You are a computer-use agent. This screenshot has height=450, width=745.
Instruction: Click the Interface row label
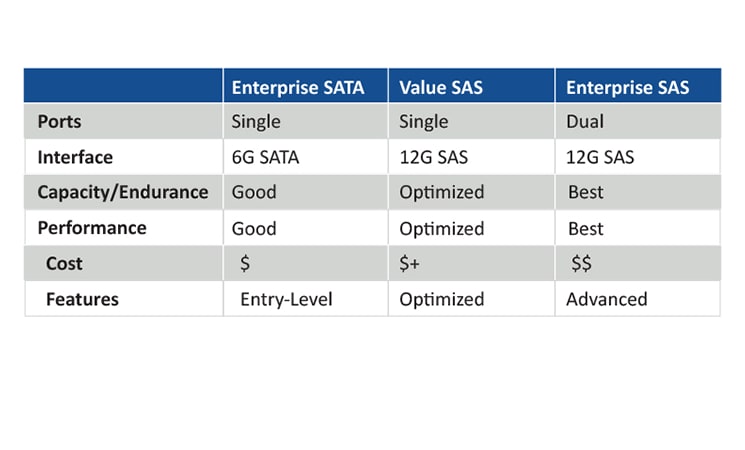75,157
